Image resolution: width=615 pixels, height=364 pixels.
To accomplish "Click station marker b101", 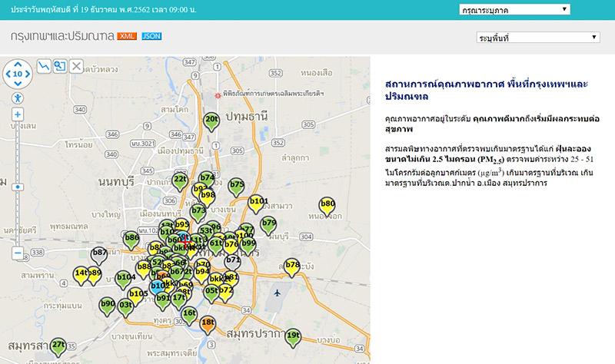I will click(257, 204).
